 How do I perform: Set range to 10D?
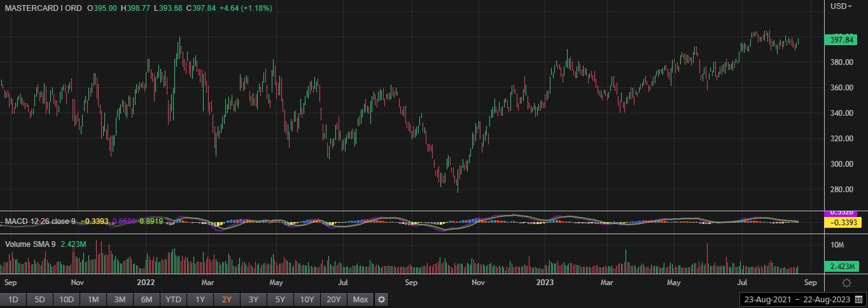(66, 299)
